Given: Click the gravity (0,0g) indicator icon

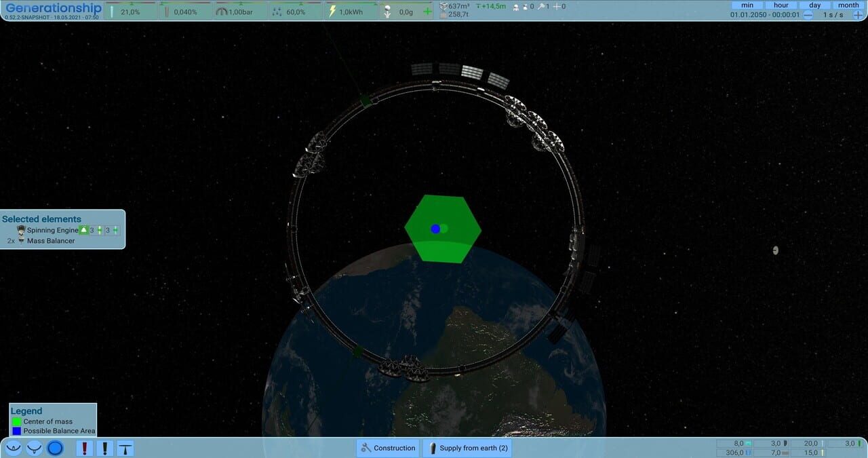Looking at the screenshot, I should pyautogui.click(x=387, y=11).
